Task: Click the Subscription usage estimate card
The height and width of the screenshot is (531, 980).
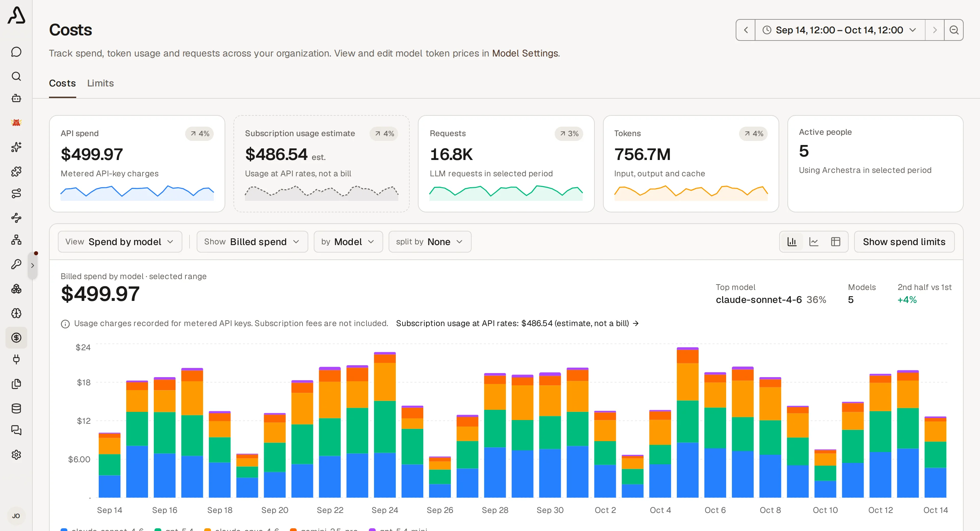Action: (322, 164)
